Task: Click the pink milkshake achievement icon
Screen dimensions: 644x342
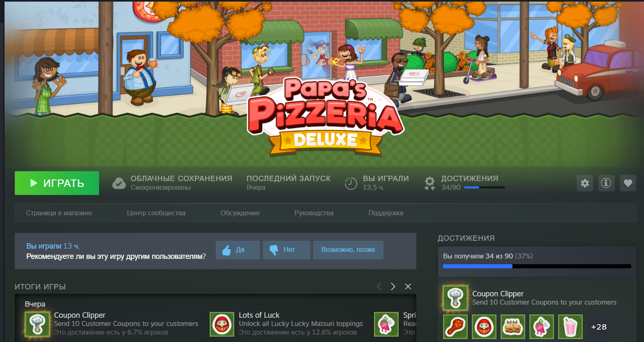Action: click(x=570, y=327)
